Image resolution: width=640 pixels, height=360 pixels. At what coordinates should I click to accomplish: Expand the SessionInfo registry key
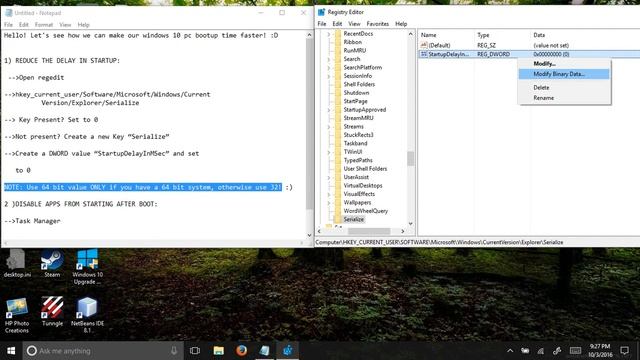coord(329,76)
